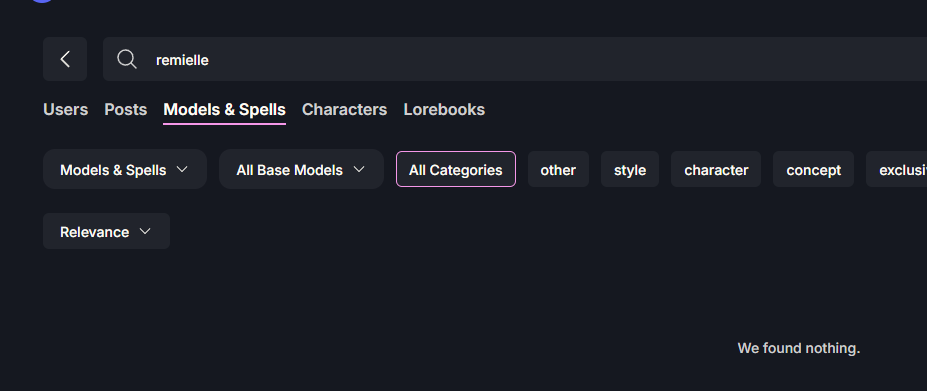Viewport: 927px width, 391px height.
Task: Filter results by concept category
Action: click(x=813, y=169)
